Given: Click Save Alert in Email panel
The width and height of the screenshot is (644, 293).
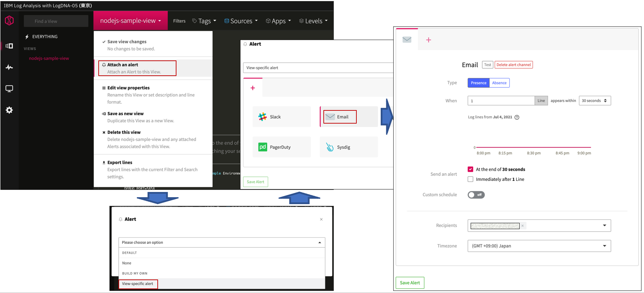Looking at the screenshot, I should click(x=410, y=283).
